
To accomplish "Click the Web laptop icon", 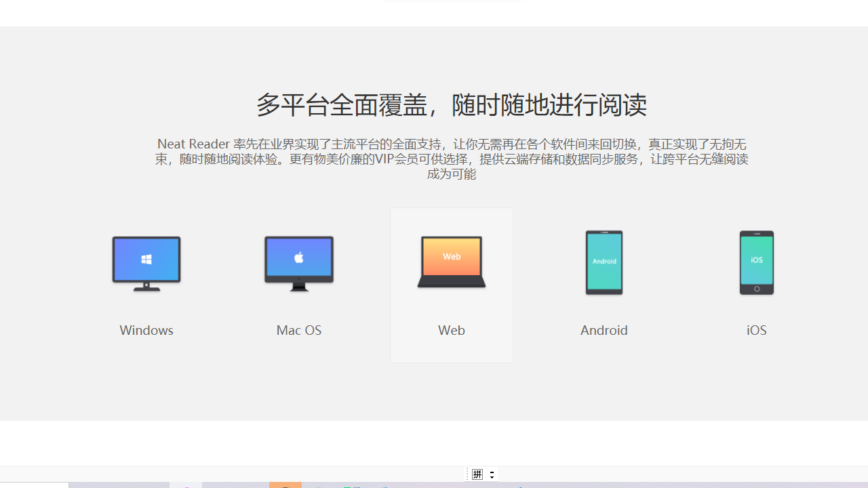I will pyautogui.click(x=451, y=261).
